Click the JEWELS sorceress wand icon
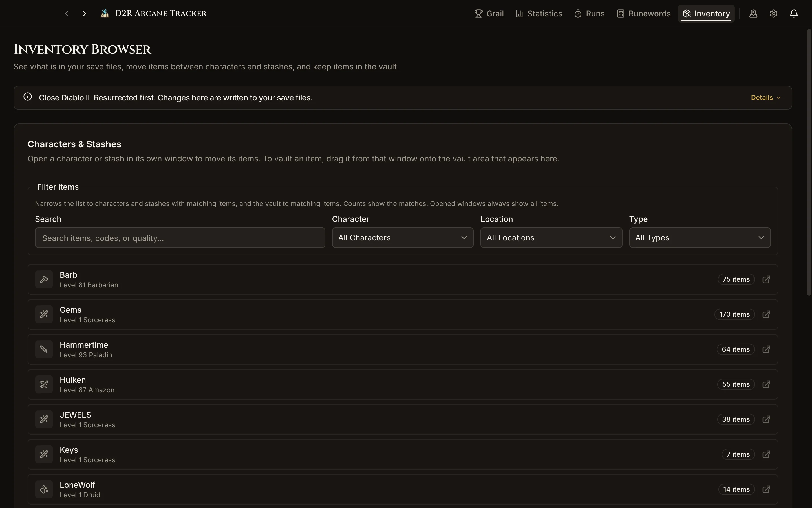The height and width of the screenshot is (508, 812). click(44, 419)
